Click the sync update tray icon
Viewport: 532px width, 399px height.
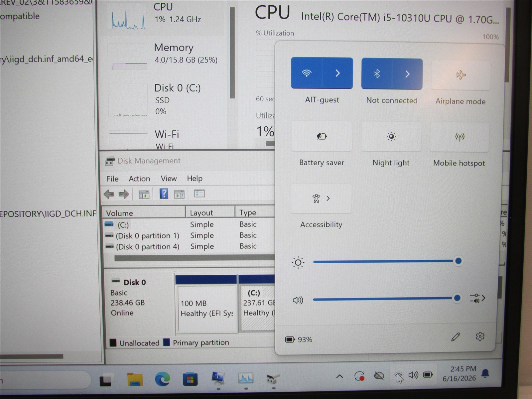[x=359, y=376]
